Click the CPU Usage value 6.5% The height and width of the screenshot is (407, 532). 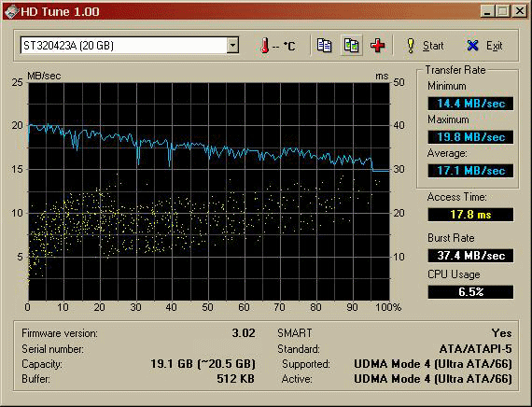point(470,292)
